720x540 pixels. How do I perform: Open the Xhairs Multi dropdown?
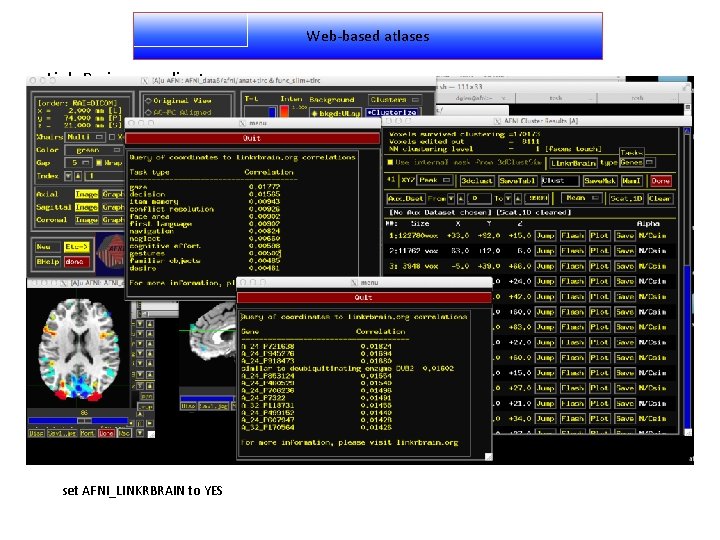[85, 137]
